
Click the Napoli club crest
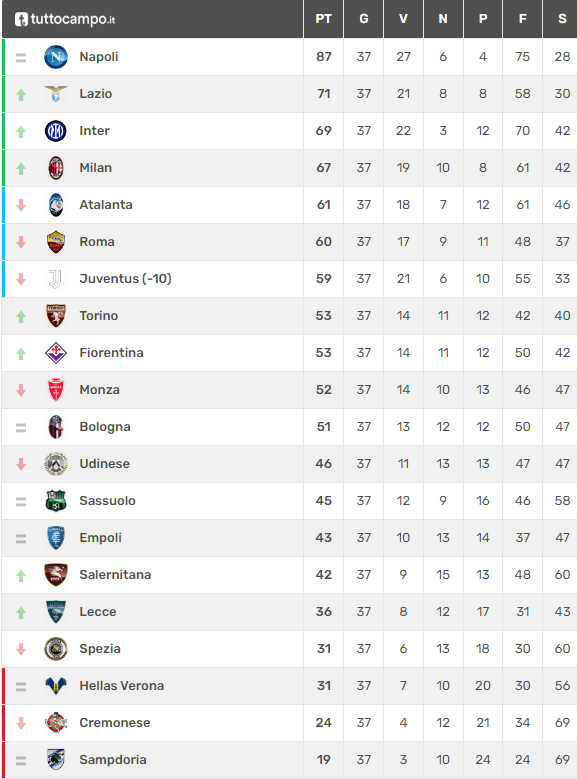coord(56,57)
